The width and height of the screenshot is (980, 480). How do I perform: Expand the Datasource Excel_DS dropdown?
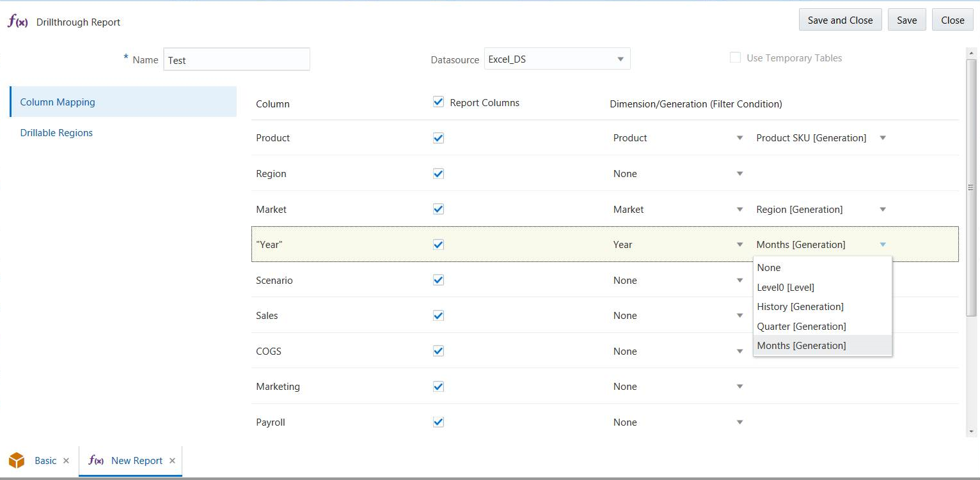620,59
